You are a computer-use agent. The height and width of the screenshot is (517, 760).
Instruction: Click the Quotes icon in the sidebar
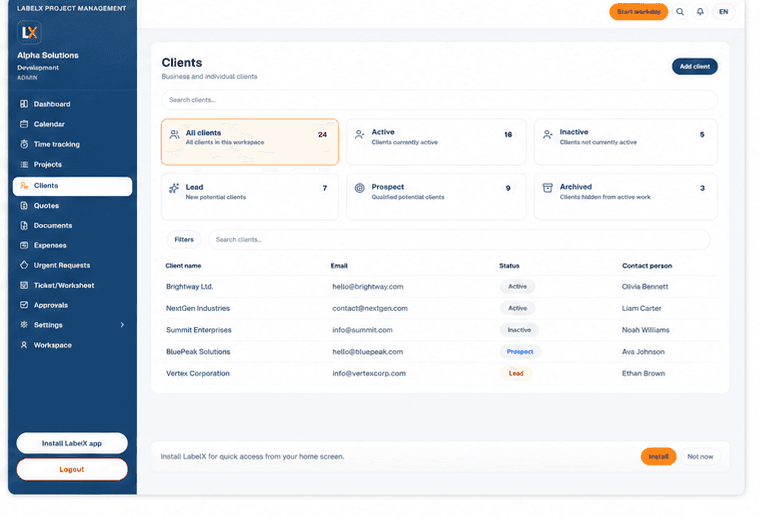[x=24, y=205]
